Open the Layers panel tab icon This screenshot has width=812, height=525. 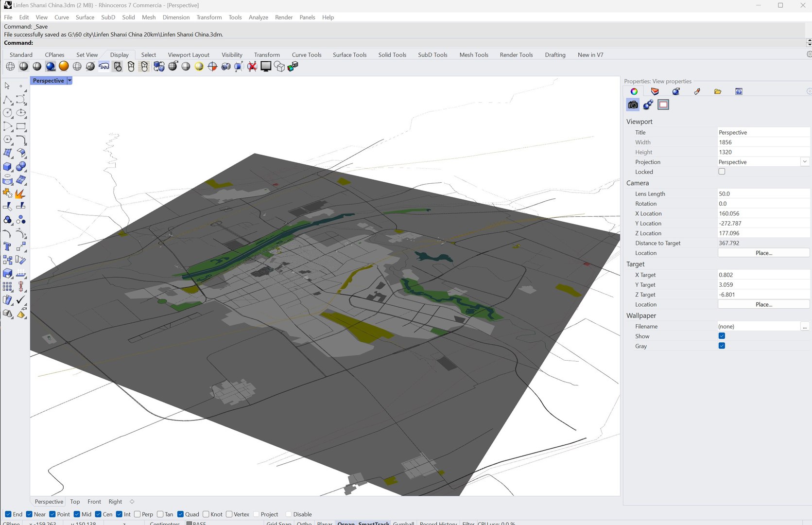click(655, 91)
